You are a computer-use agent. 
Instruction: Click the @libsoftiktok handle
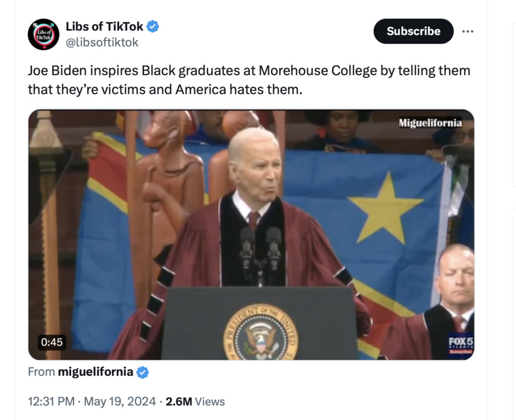[101, 42]
